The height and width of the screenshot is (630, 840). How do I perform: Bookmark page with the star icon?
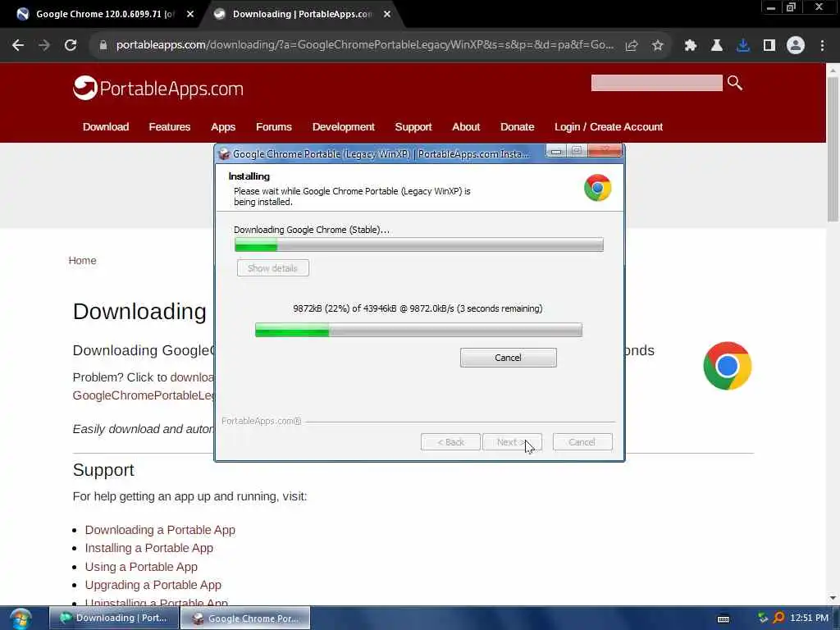point(658,46)
